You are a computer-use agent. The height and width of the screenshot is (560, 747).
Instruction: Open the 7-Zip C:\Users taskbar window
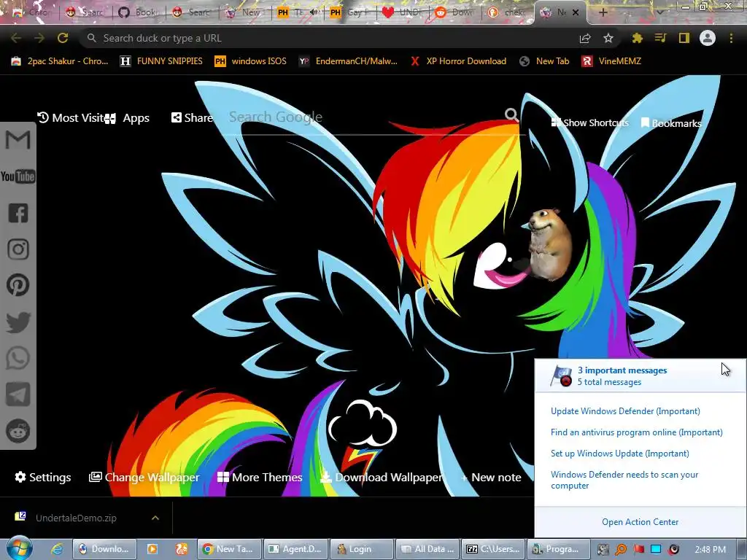coord(492,549)
